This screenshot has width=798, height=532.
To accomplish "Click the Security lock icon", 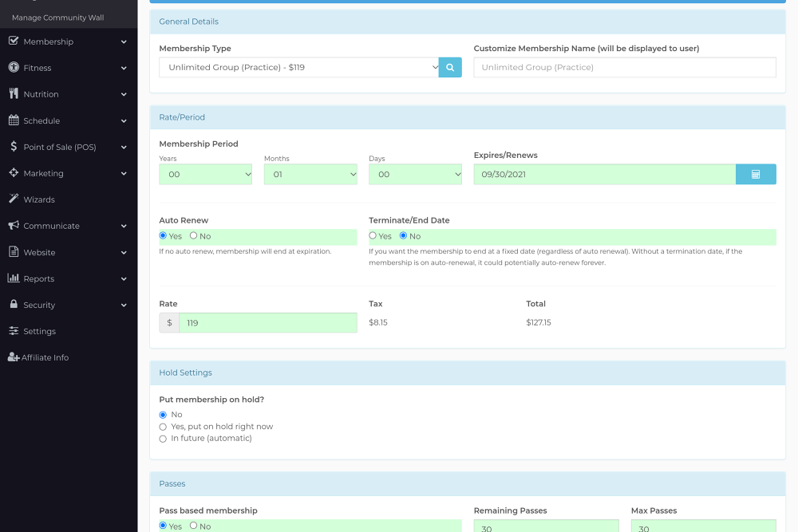I will click(14, 304).
